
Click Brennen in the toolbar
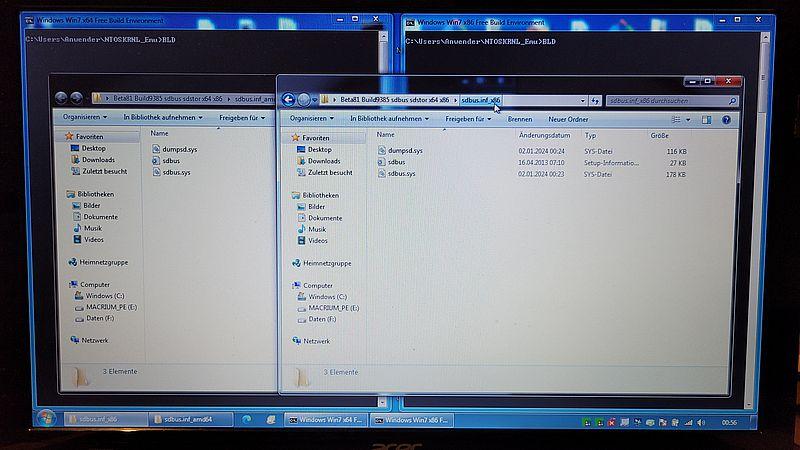(519, 119)
